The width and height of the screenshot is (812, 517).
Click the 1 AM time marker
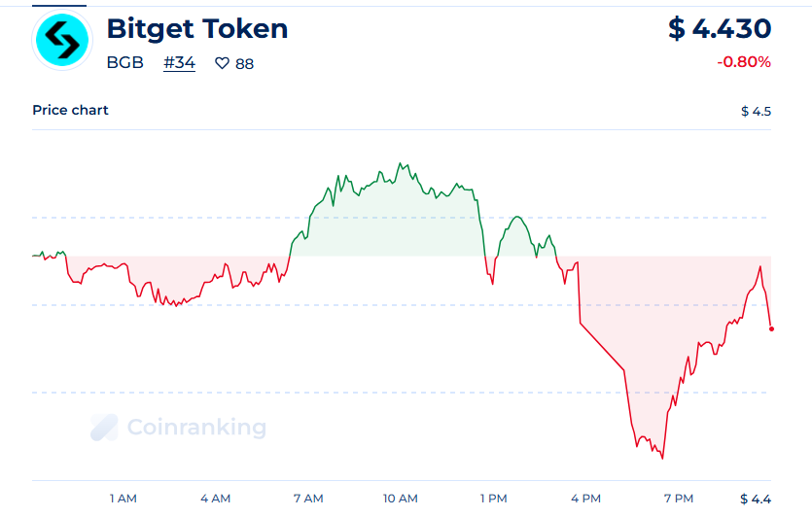coord(123,499)
